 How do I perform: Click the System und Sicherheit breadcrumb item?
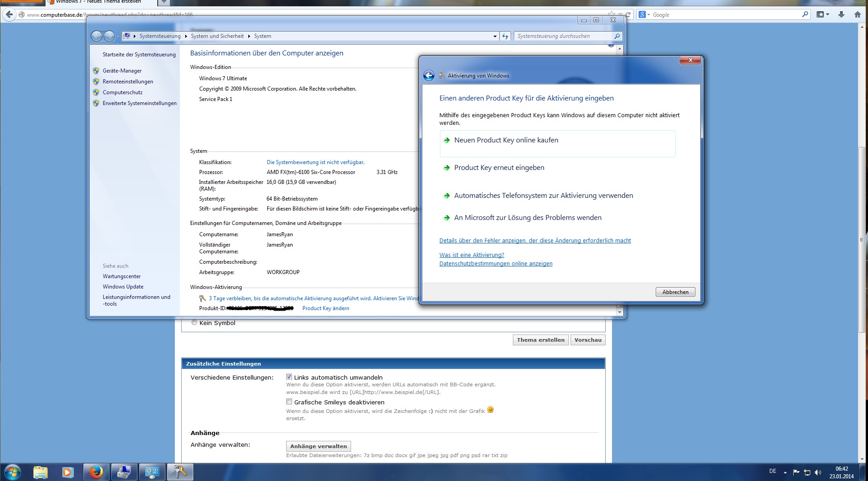(x=217, y=36)
